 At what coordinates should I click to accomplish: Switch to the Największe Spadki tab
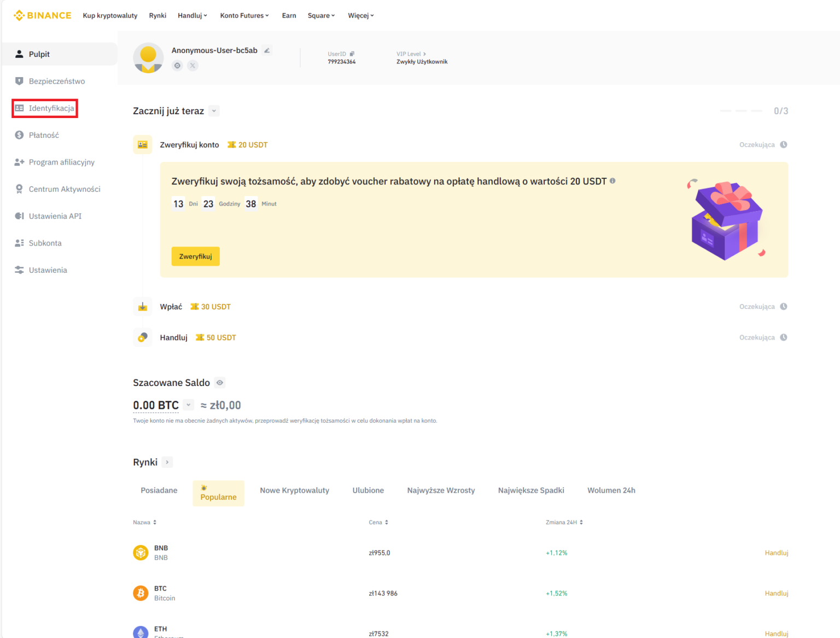[531, 490]
